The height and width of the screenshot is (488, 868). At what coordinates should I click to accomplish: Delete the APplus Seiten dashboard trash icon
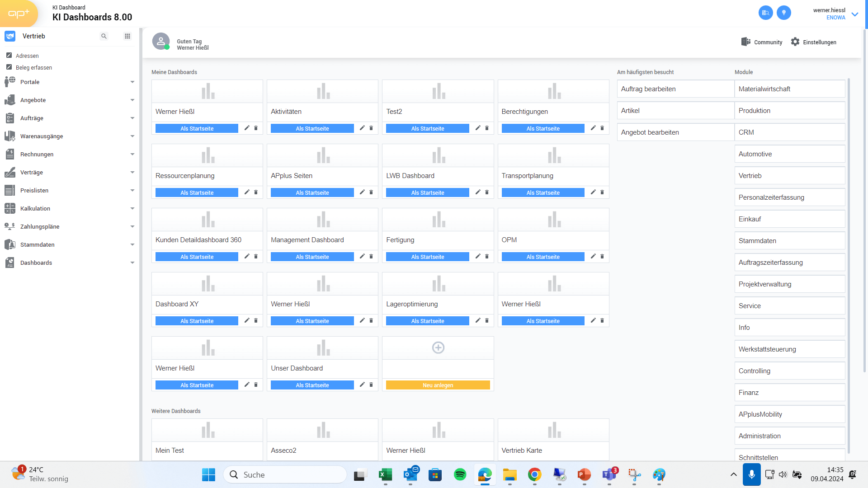click(x=371, y=192)
